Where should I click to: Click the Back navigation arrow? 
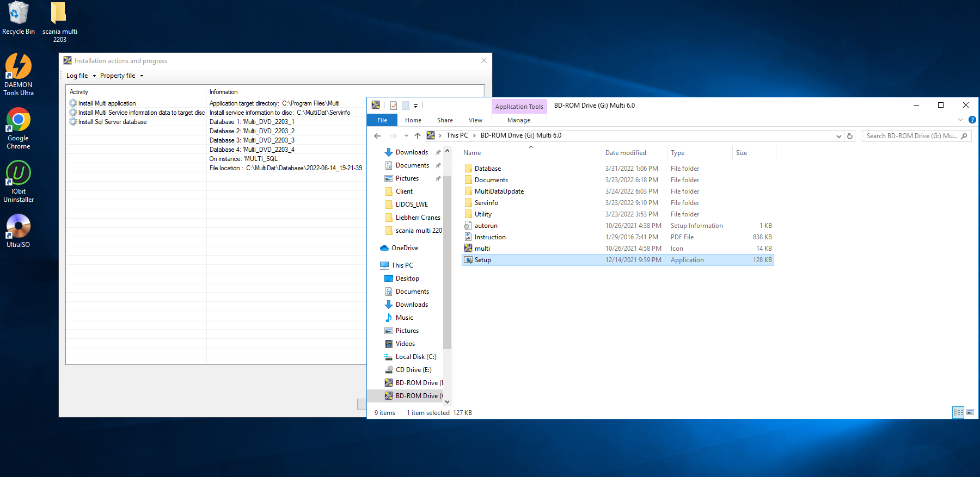point(377,136)
